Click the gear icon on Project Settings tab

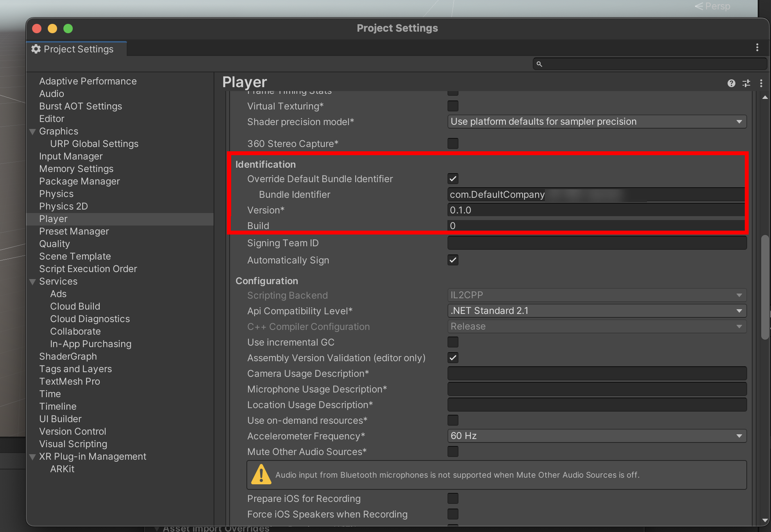(36, 49)
